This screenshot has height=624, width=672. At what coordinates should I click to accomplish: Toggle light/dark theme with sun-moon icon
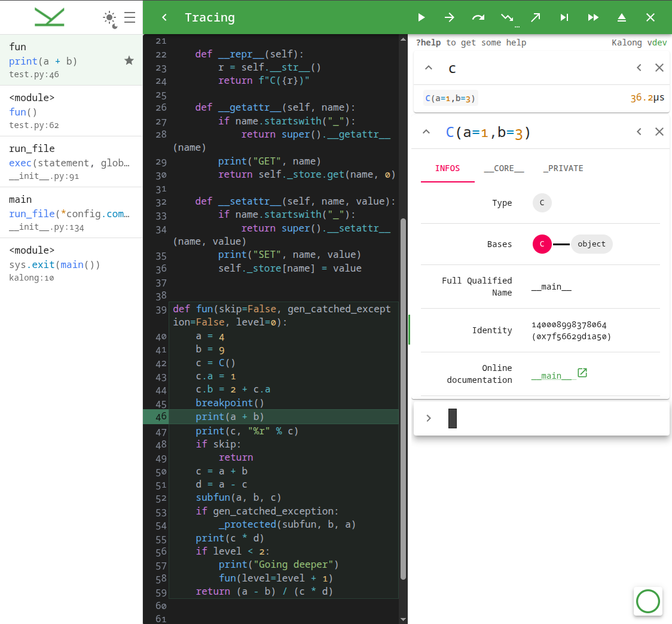109,19
